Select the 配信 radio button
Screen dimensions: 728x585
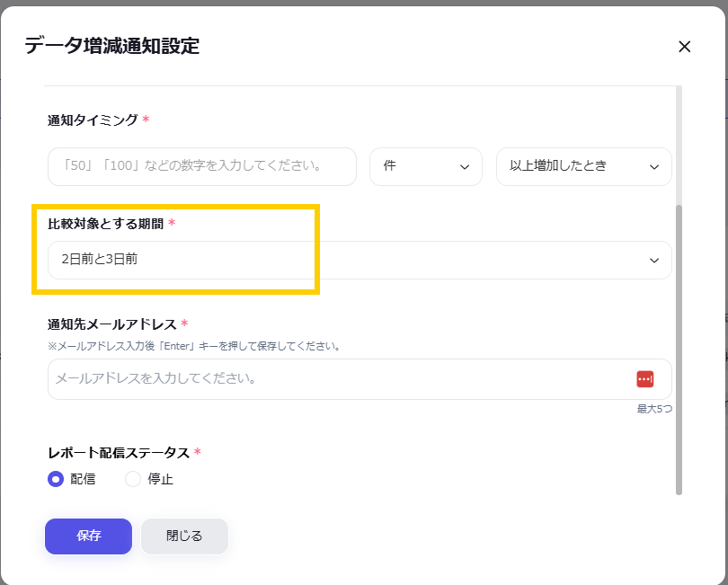(56, 479)
